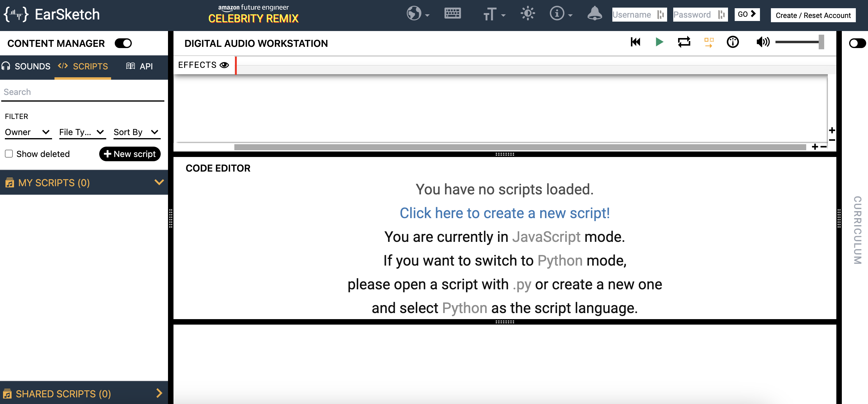Toggle Content Manager panel switch

pos(123,43)
